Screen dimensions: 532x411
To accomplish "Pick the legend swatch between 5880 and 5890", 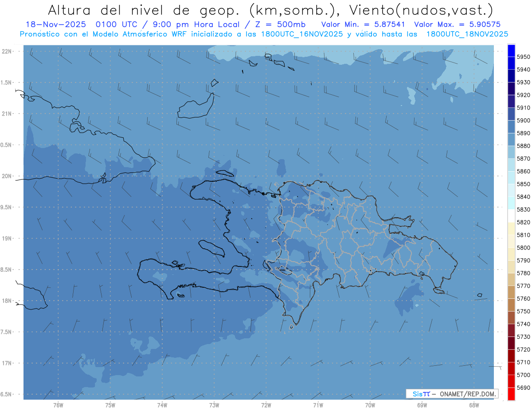I will click(511, 139).
